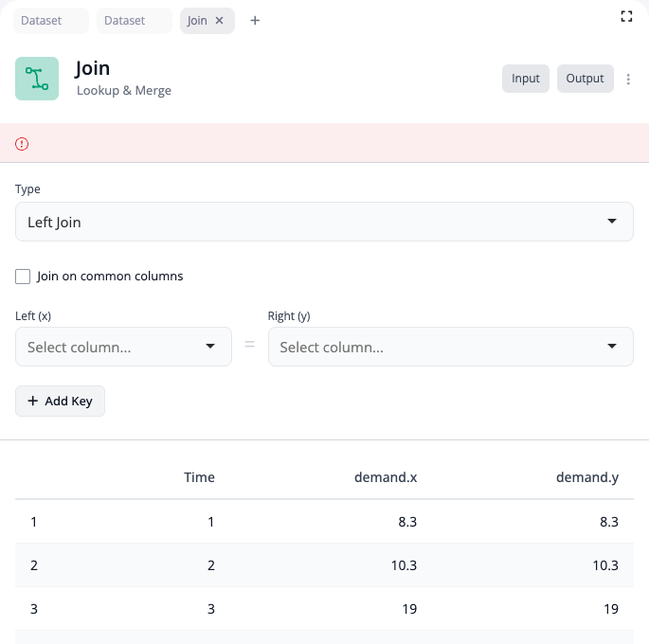Click the demand.y column header
The width and height of the screenshot is (649, 644).
pos(586,477)
